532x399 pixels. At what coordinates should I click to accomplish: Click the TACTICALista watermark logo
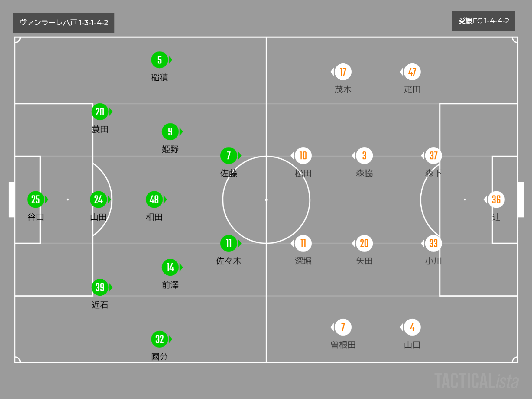pyautogui.click(x=476, y=381)
